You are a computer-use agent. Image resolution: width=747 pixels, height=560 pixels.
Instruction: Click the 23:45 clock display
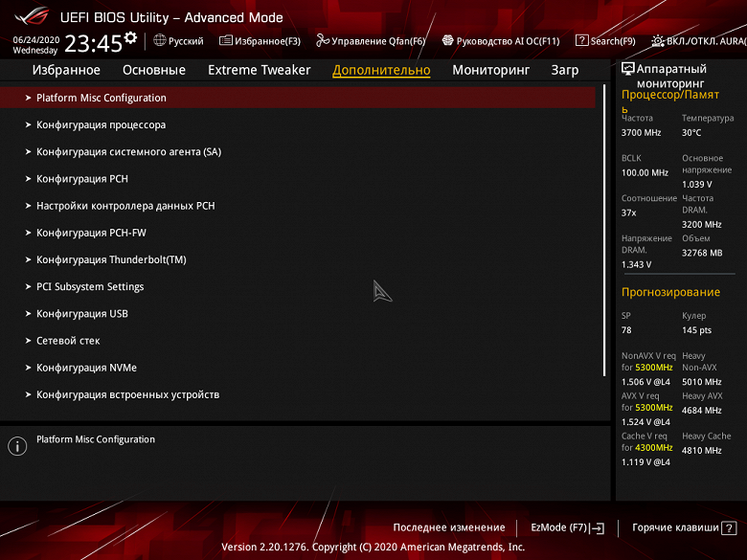[x=94, y=43]
